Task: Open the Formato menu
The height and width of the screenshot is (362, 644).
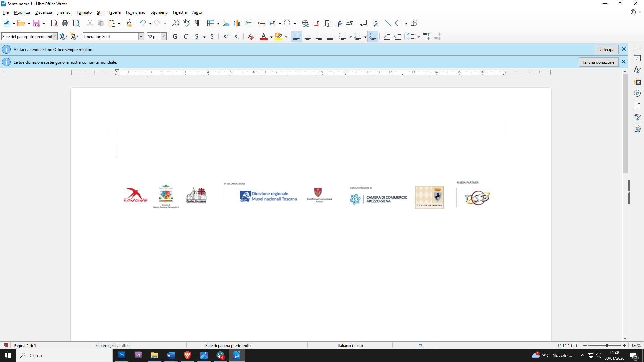Action: [84, 12]
